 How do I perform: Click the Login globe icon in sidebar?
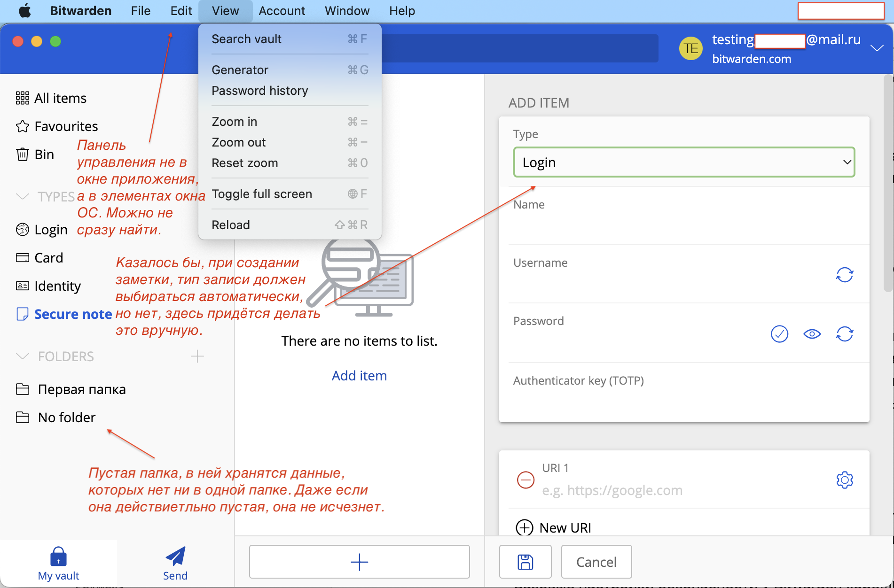[x=22, y=230]
